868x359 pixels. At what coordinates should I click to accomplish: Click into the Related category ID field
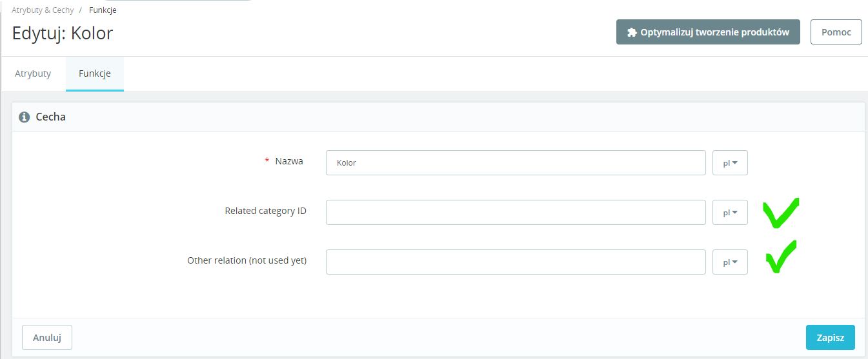tap(516, 213)
